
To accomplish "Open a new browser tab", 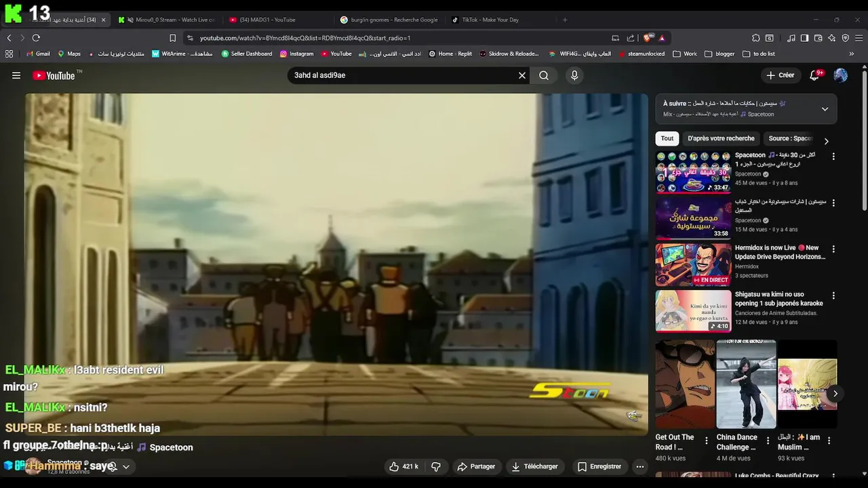I will tap(565, 20).
